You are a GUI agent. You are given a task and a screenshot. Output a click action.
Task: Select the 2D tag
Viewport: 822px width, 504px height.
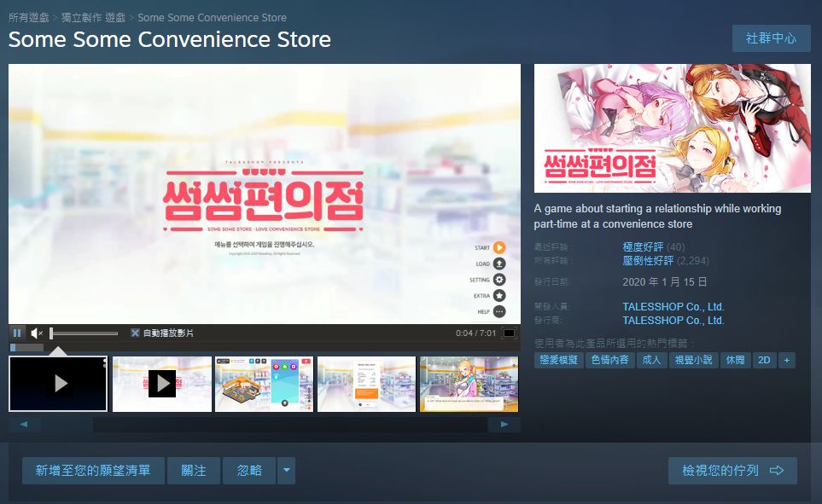(764, 360)
